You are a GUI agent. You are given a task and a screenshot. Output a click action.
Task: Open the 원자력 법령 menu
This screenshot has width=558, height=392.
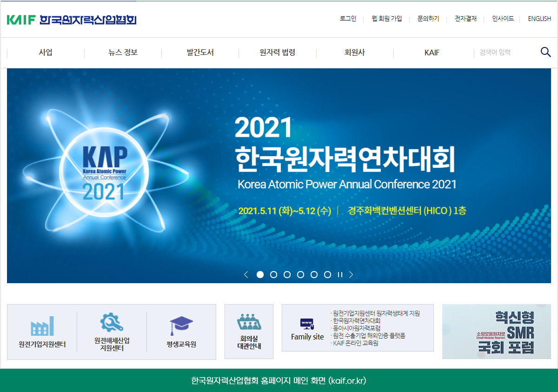click(x=278, y=53)
